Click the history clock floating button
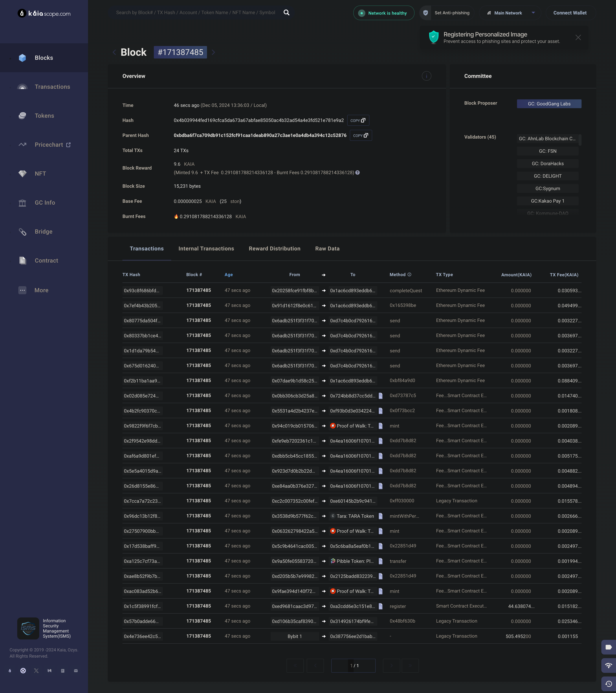 (608, 683)
